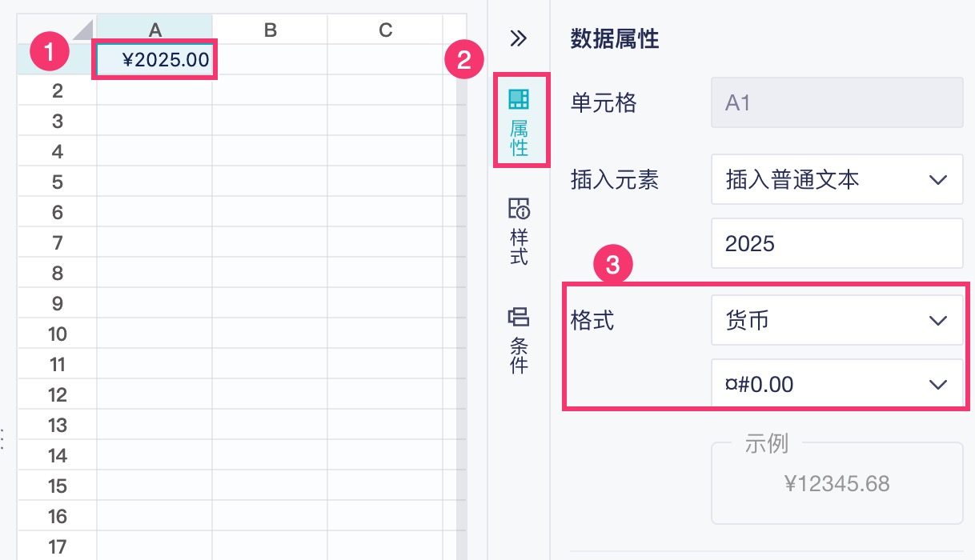975x560 pixels.
Task: Select cell A1 showing ¥2025.00
Action: (155, 60)
